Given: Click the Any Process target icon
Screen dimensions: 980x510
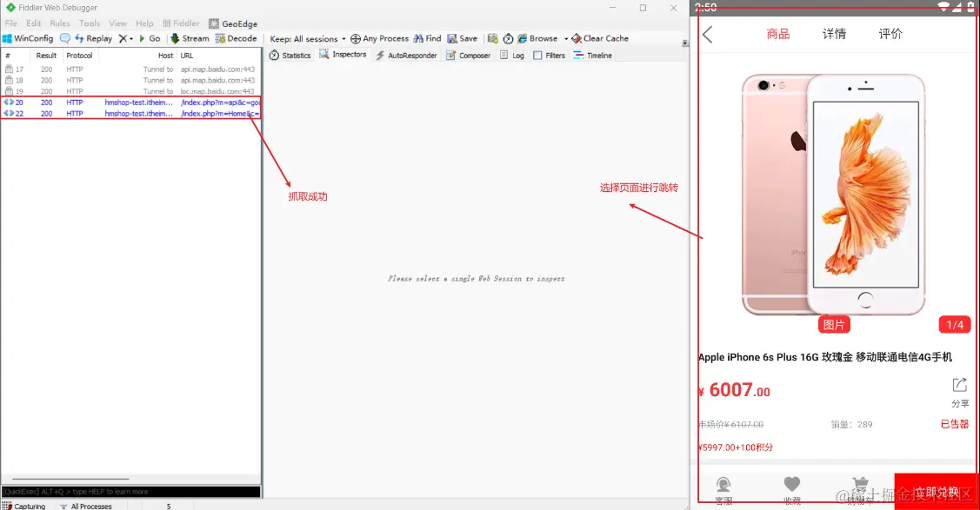Looking at the screenshot, I should (356, 39).
